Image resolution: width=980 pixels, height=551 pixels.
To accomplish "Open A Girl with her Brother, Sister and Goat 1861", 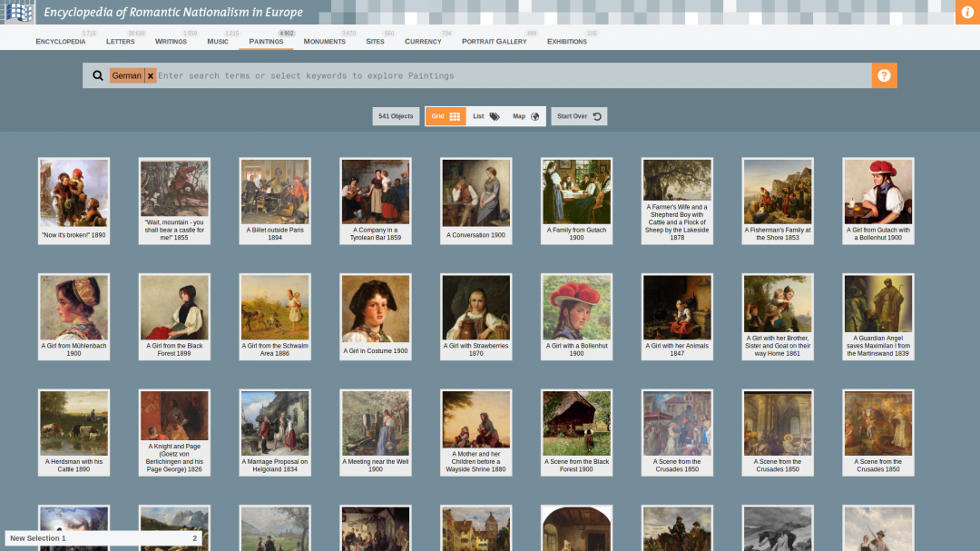I will click(x=779, y=317).
